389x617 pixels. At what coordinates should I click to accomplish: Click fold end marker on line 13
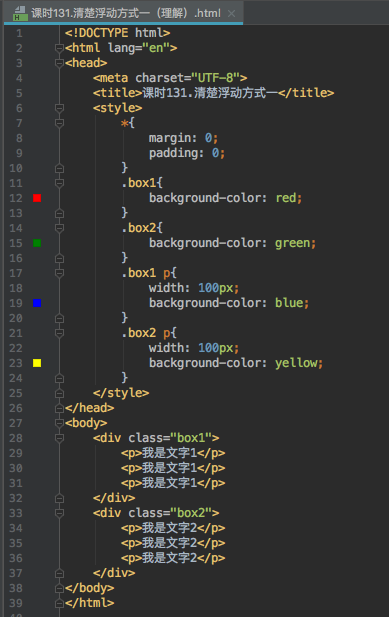click(59, 213)
